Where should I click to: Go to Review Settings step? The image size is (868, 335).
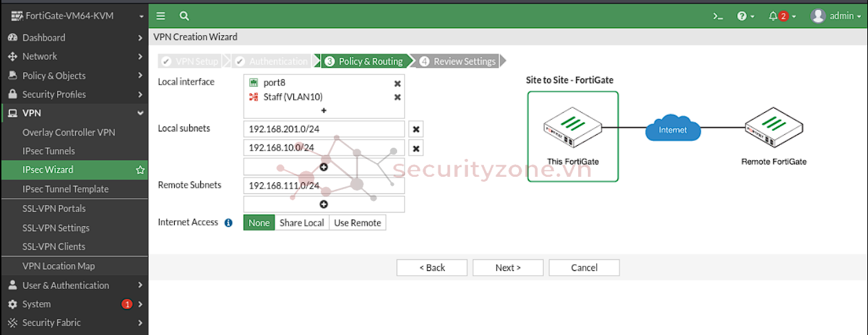(x=458, y=61)
